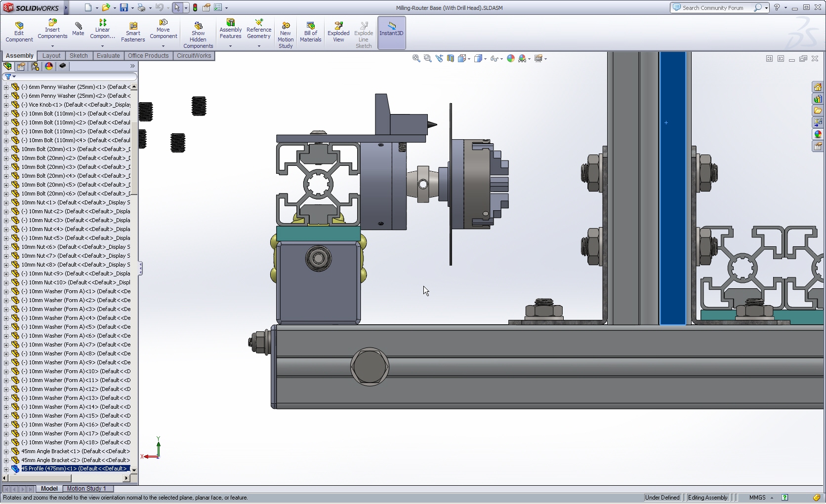Switch to the Motion Study 1 tab
The width and height of the screenshot is (826, 504).
[86, 489]
